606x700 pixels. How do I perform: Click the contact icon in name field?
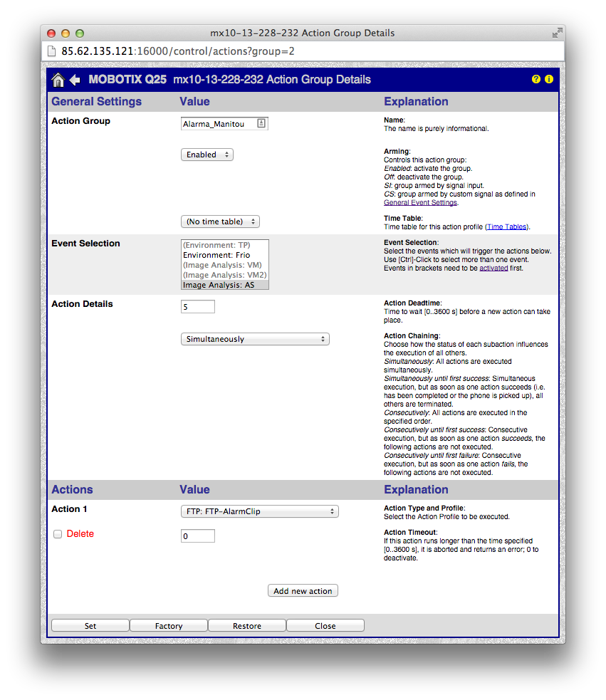[261, 123]
